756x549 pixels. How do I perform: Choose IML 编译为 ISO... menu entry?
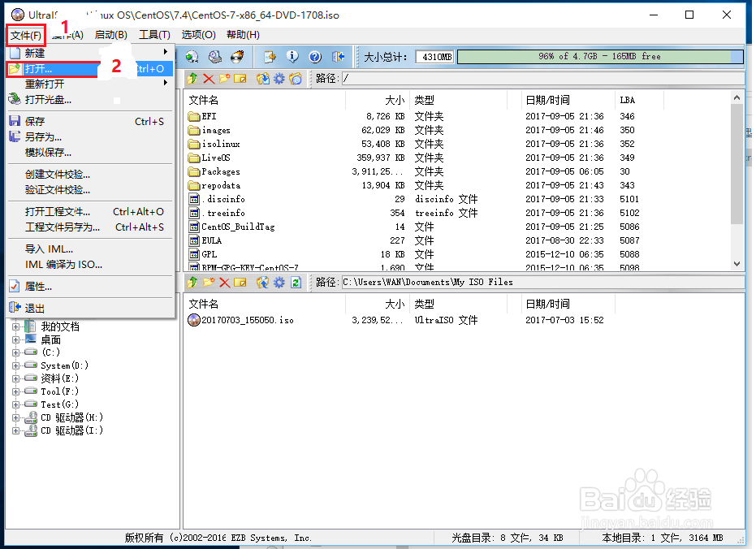(x=89, y=265)
